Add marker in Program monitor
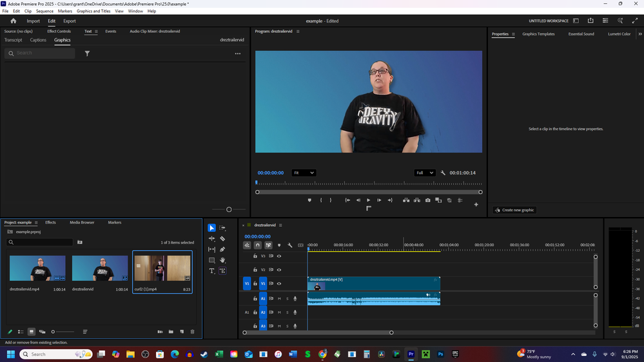Viewport: 644px width, 362px height. [x=309, y=200]
